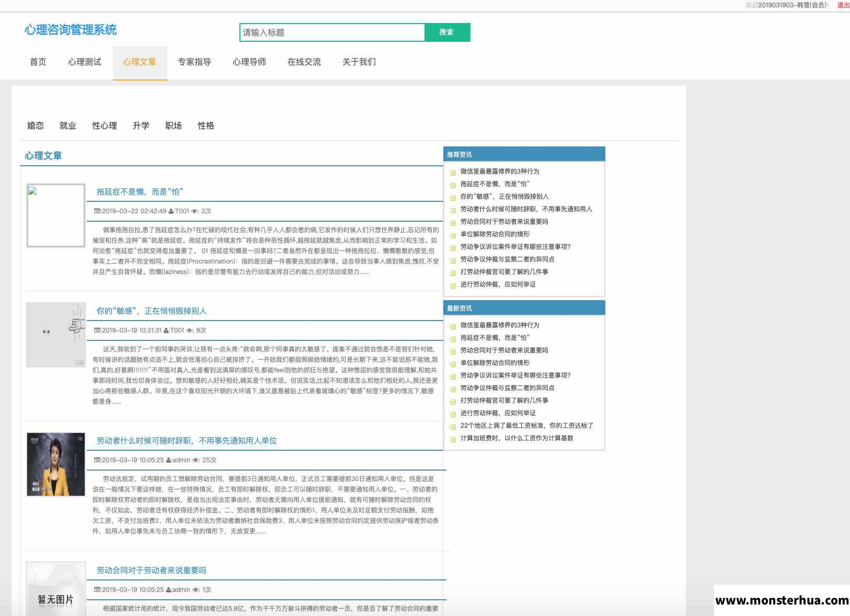Click the 搜索 search button
Screen dimensions: 850x616
click(x=447, y=32)
